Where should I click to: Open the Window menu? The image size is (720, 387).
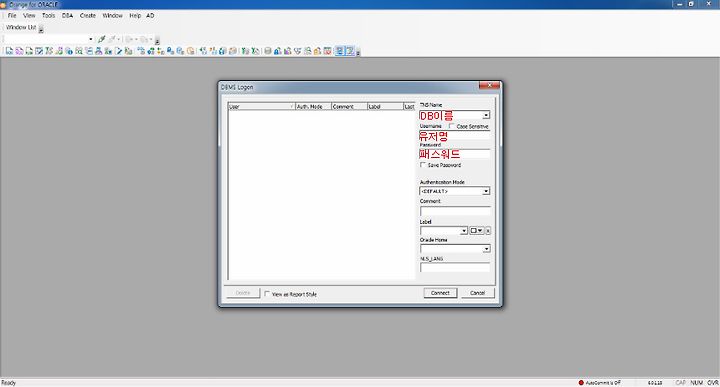point(112,16)
